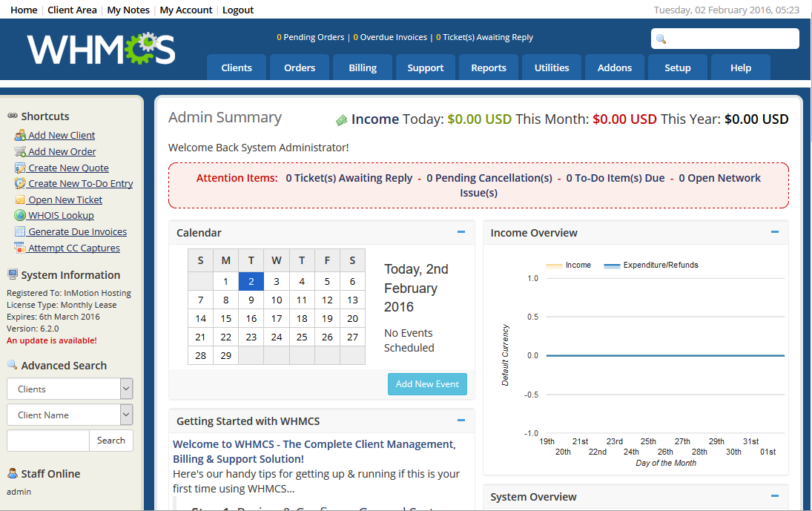Image resolution: width=812 pixels, height=511 pixels.
Task: Open the Client Name field dropdown
Action: 126,415
